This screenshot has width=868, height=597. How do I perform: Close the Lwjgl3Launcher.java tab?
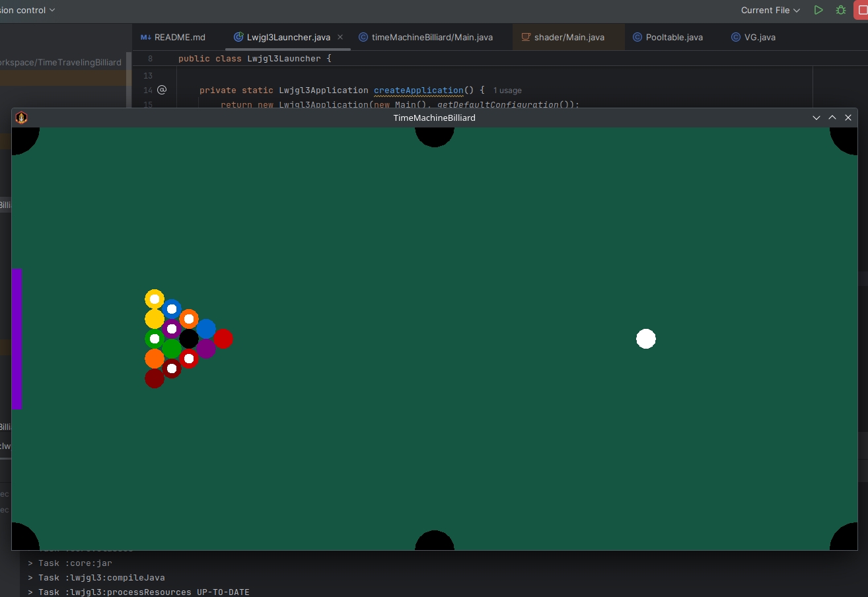tap(340, 37)
